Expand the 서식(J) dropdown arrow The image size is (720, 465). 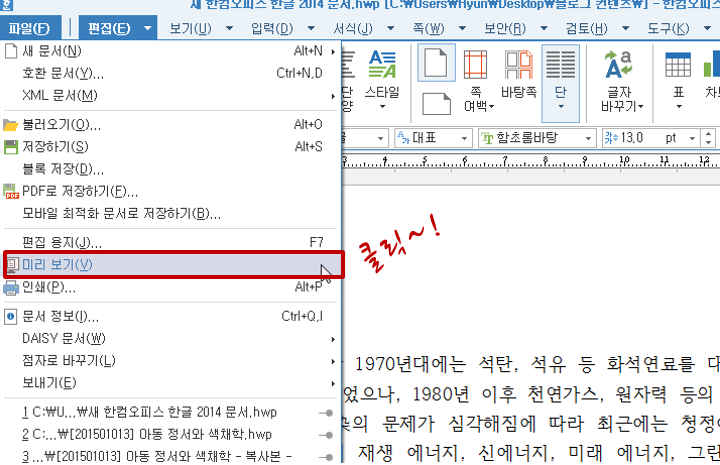pos(391,28)
